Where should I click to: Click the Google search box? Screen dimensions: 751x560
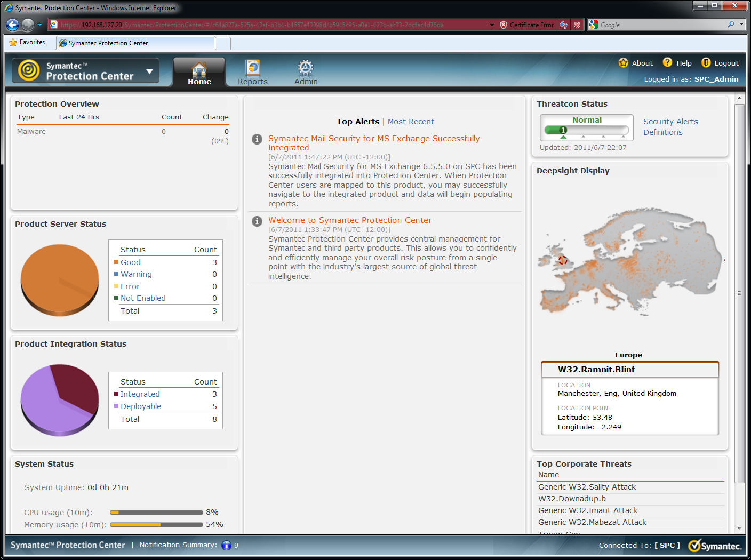(x=661, y=25)
